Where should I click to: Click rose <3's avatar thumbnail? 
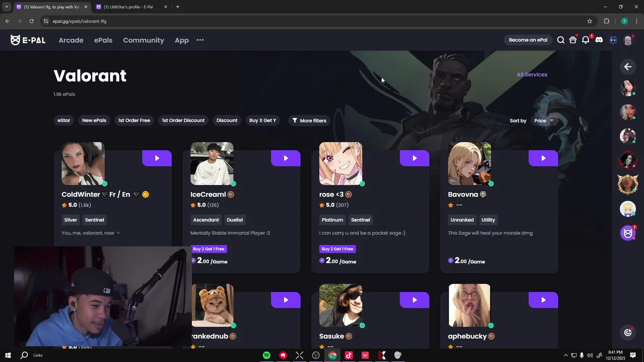(x=341, y=163)
